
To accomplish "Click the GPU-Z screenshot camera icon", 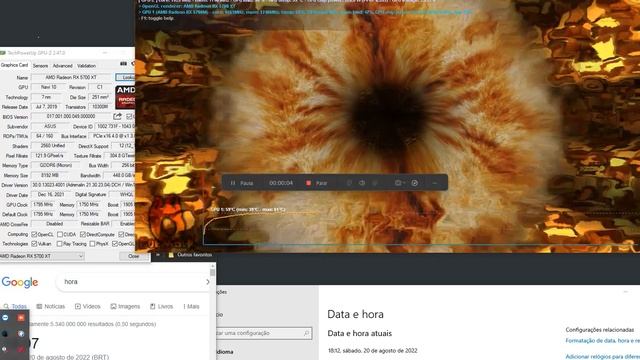I will pyautogui.click(x=123, y=64).
